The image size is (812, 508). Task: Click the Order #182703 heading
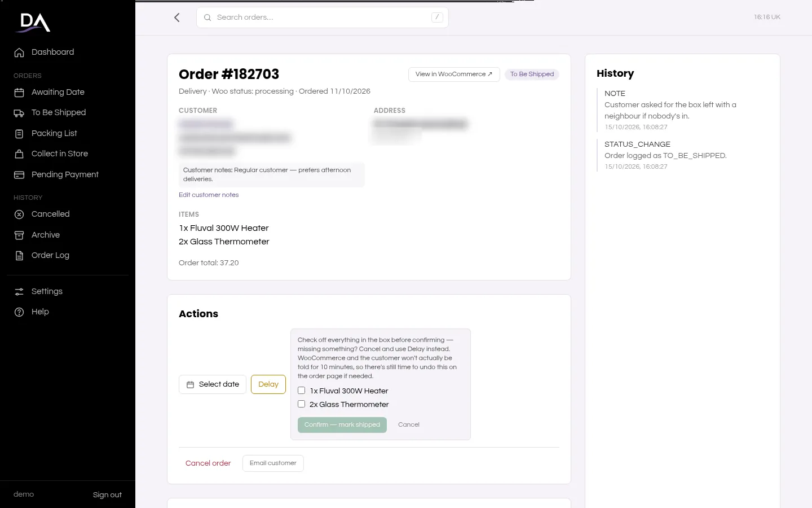(x=229, y=75)
